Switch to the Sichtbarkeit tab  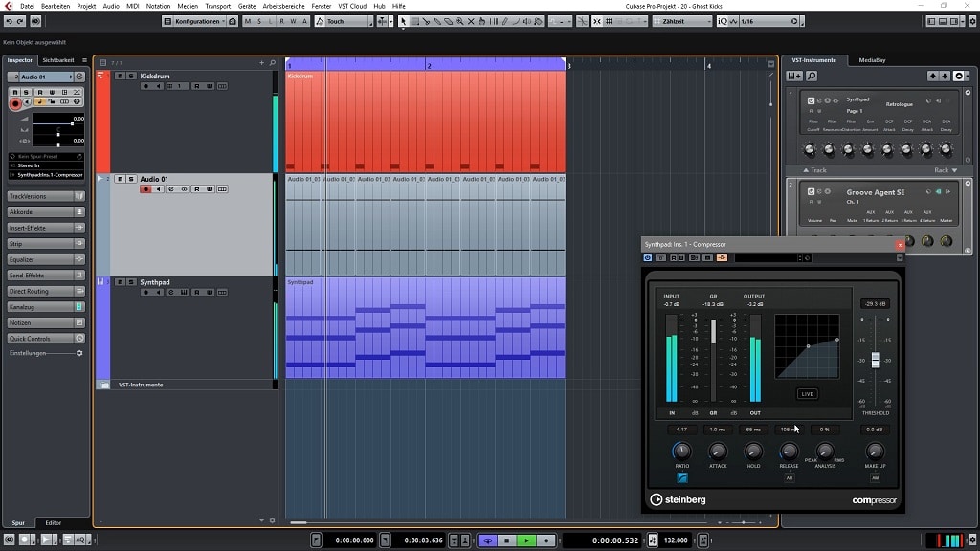click(x=58, y=60)
